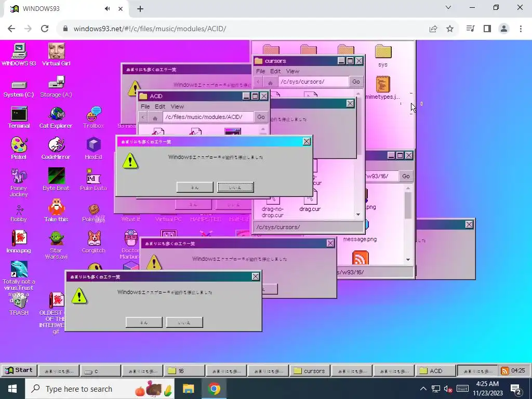The width and height of the screenshot is (532, 399).
Task: Open the CodeMirror editor icon
Action: (x=56, y=148)
